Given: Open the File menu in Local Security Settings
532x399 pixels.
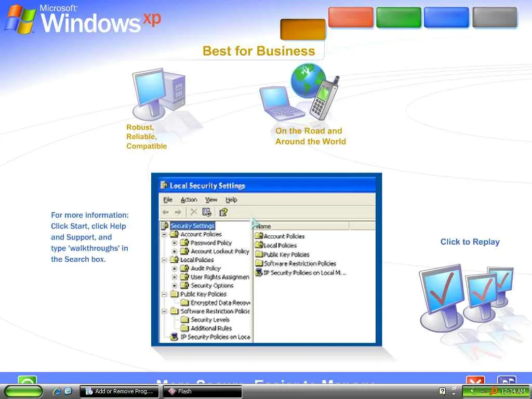Looking at the screenshot, I should pyautogui.click(x=168, y=199).
